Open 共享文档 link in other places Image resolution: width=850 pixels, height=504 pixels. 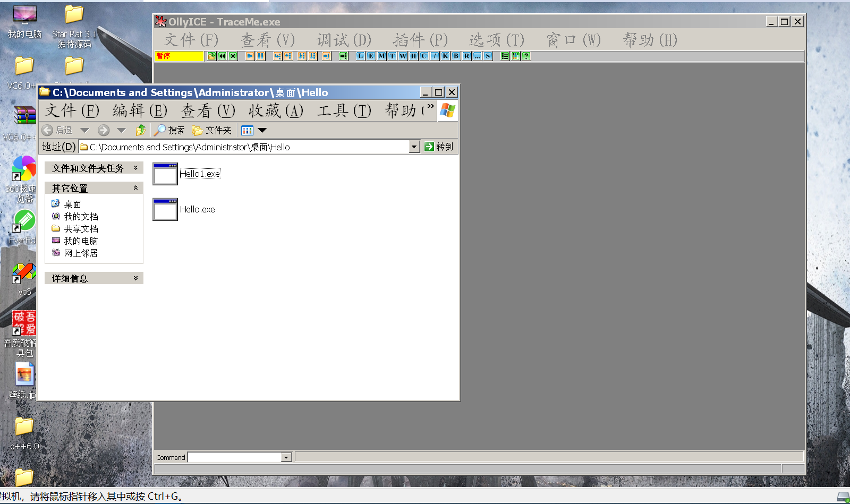[81, 229]
